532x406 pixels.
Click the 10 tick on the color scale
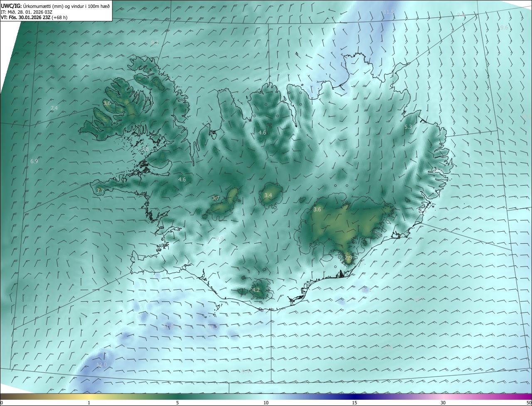pos(266,403)
